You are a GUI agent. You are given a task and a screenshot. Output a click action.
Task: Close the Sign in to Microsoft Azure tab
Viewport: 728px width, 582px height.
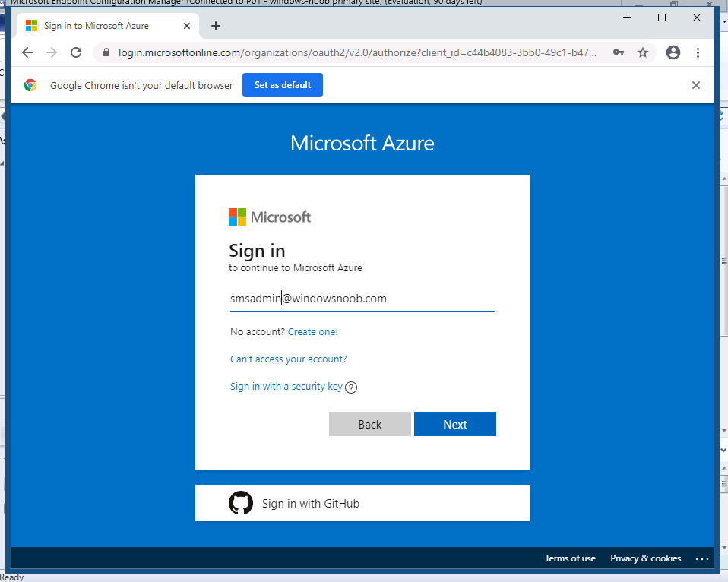pyautogui.click(x=187, y=26)
